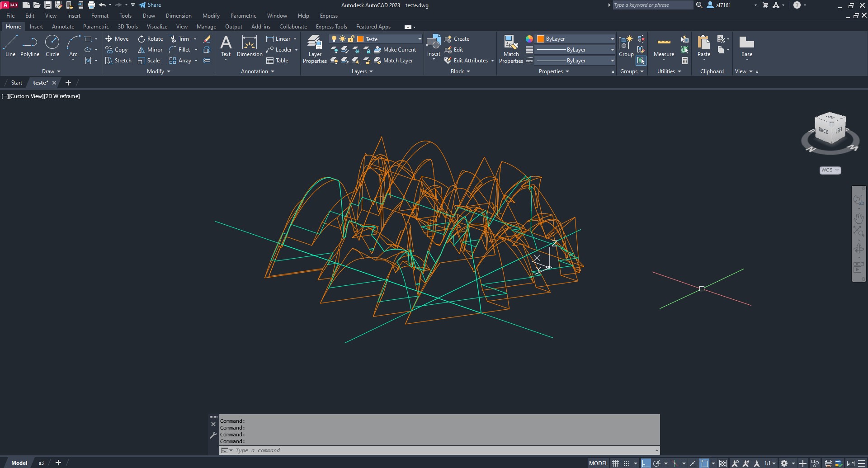The image size is (868, 468).
Task: Click the ByLayer object color swatch
Action: (x=541, y=39)
